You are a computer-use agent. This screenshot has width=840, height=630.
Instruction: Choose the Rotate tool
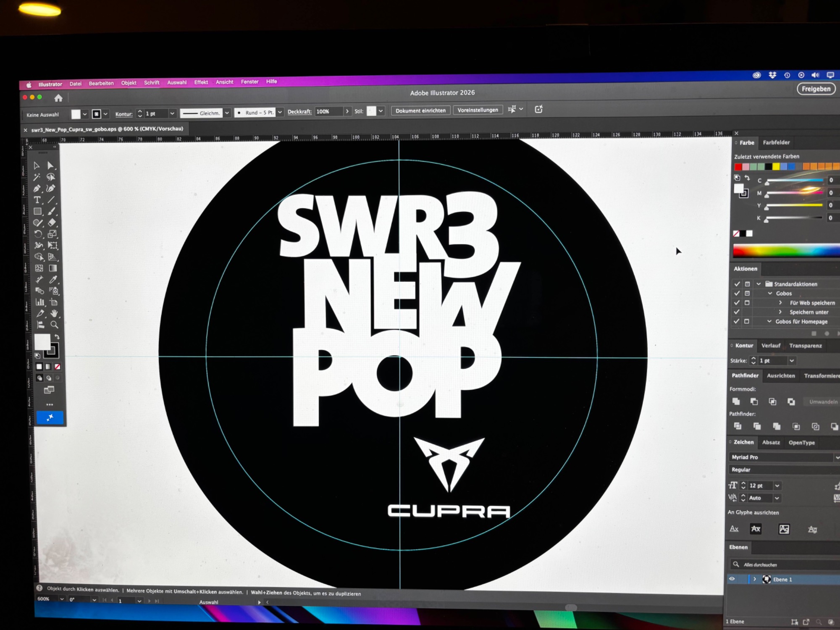tap(38, 234)
